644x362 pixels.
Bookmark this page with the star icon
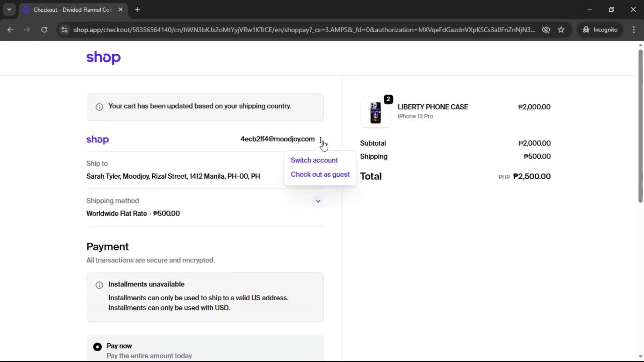pos(561,30)
